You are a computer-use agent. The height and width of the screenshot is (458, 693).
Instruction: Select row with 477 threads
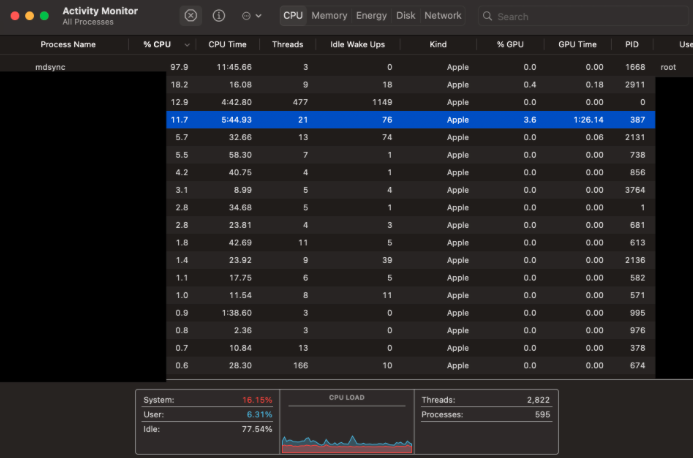411,102
